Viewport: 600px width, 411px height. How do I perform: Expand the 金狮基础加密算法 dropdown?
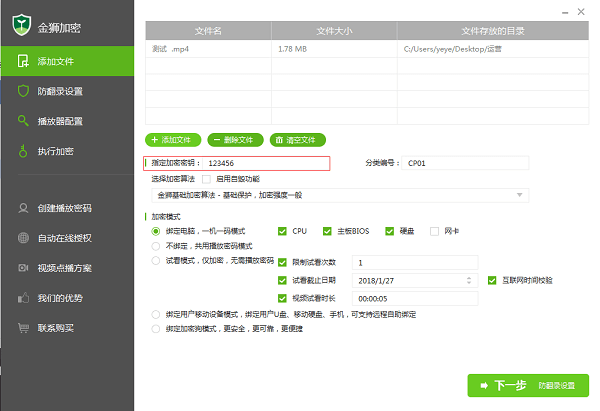tap(340, 195)
